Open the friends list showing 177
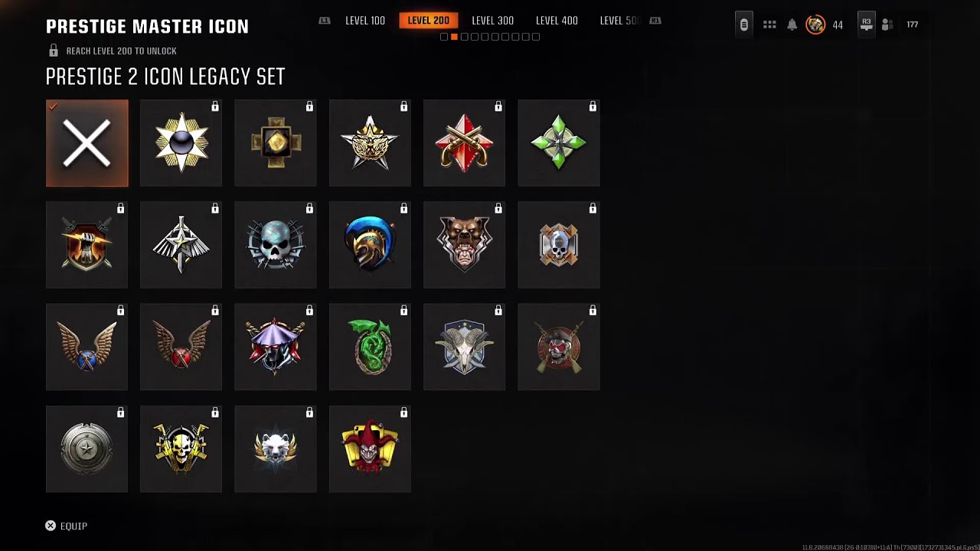Screen dimensions: 980x551 (900, 24)
